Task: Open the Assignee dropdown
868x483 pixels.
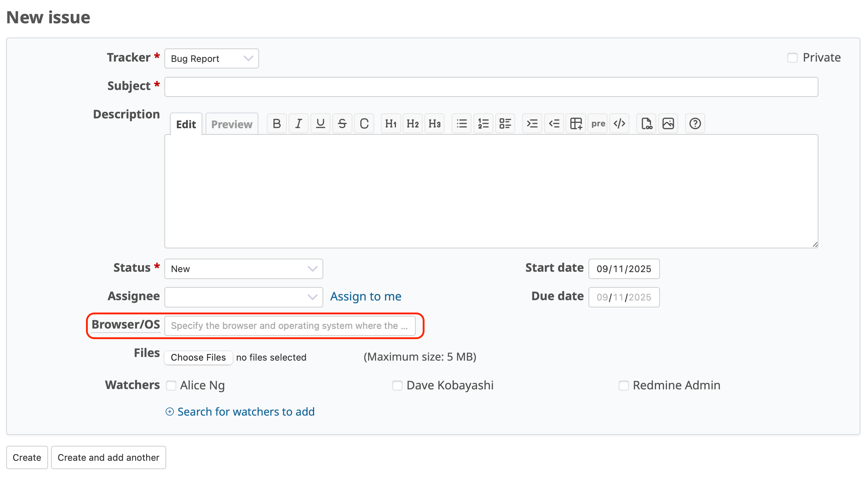Action: [243, 297]
